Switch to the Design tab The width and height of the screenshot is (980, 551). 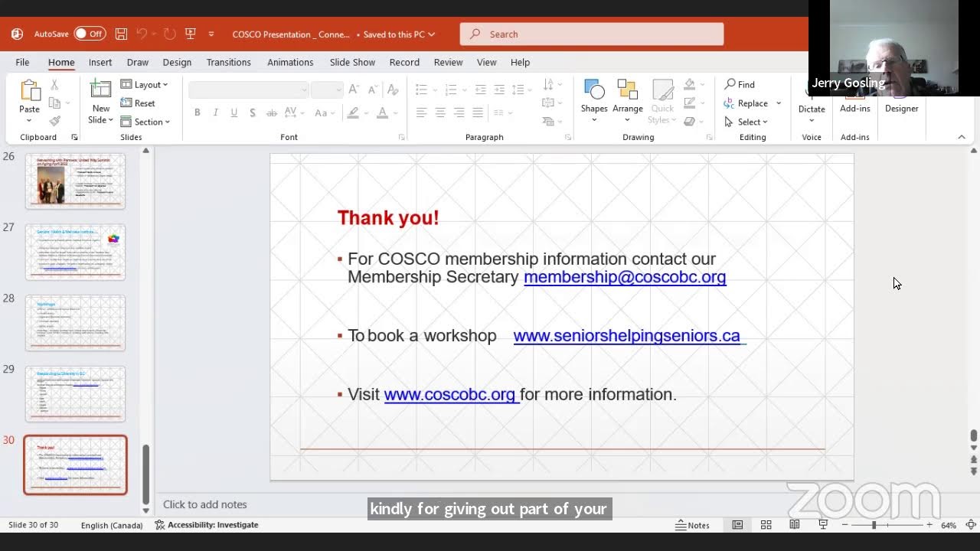[177, 62]
